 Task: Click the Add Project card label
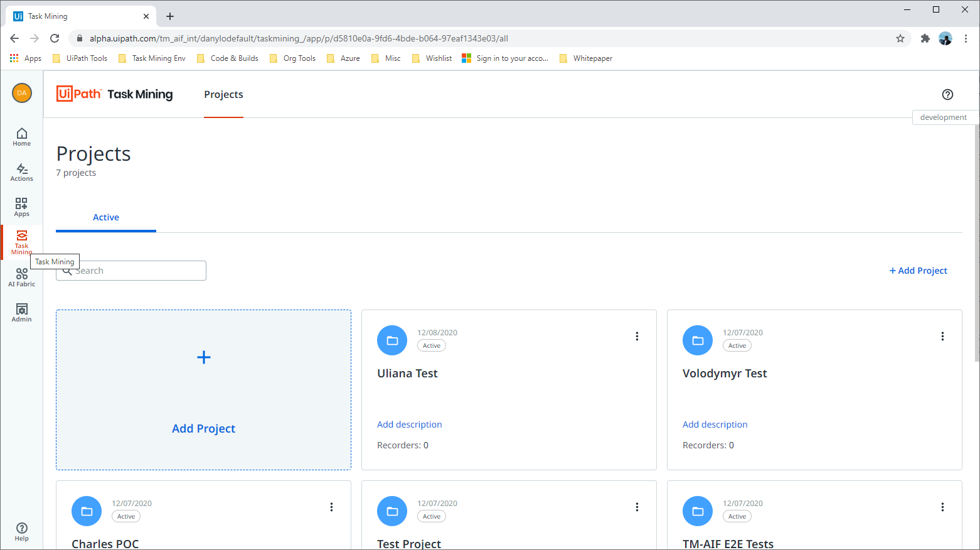coord(204,429)
